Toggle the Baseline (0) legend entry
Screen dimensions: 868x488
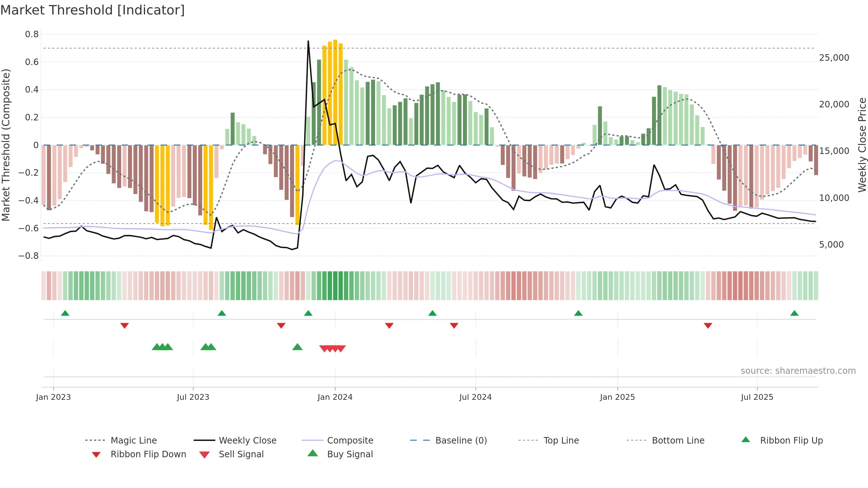point(448,440)
